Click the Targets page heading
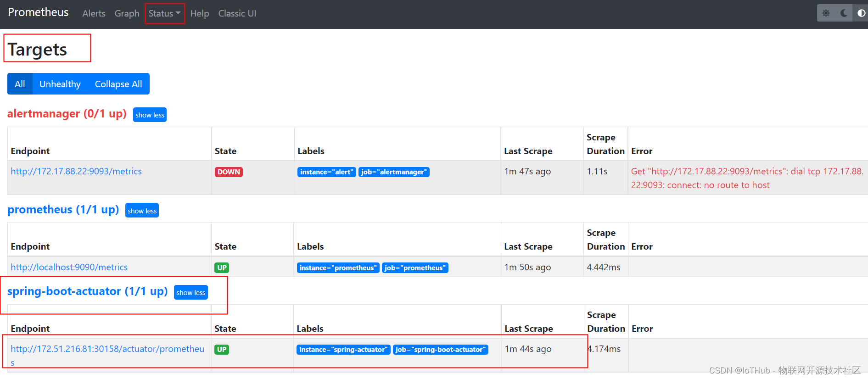Viewport: 868px width, 379px height. point(37,49)
